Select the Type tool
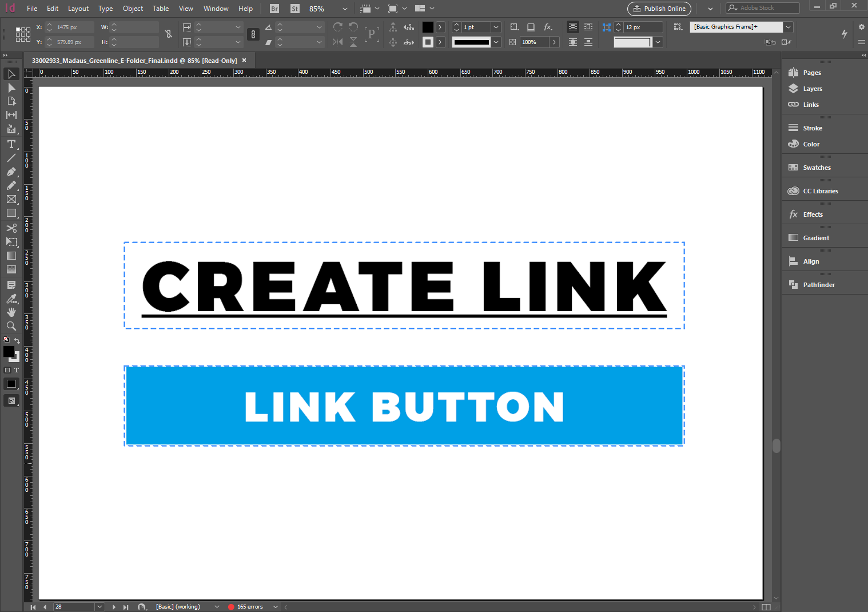The height and width of the screenshot is (612, 868). tap(11, 144)
